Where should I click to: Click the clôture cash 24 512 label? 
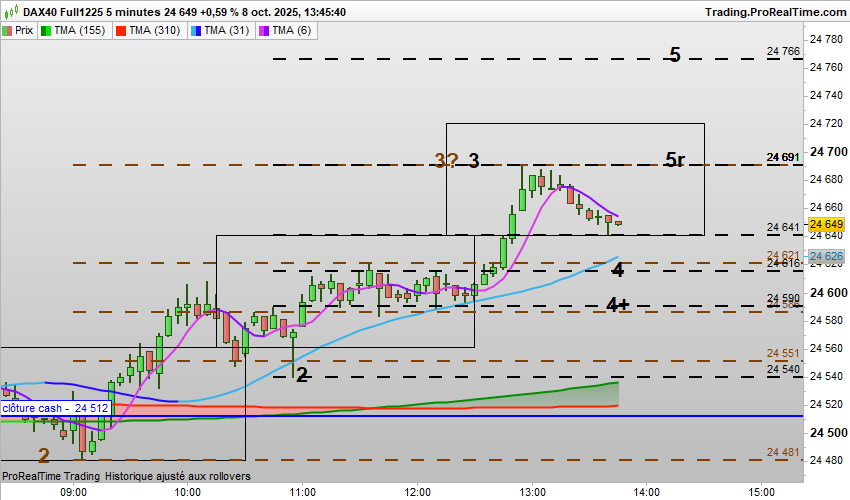[x=56, y=408]
